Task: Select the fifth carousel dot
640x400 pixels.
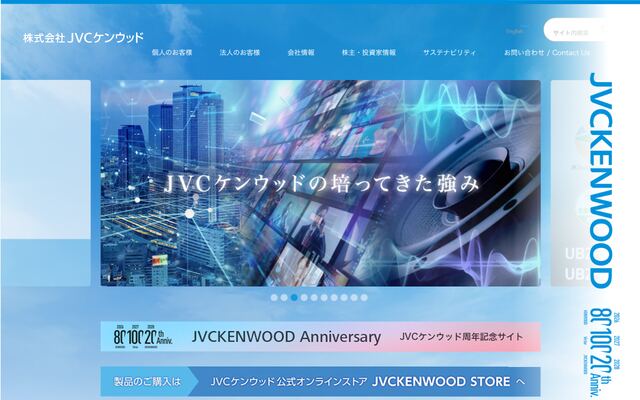Action: [314, 298]
